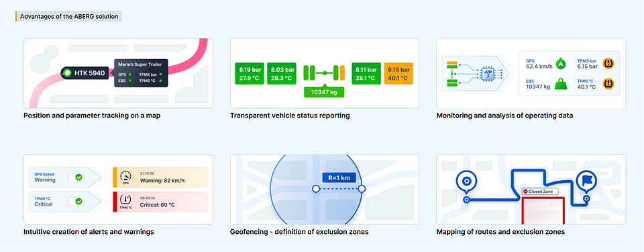Toggle the GPS Speed Warning switch

75,177
